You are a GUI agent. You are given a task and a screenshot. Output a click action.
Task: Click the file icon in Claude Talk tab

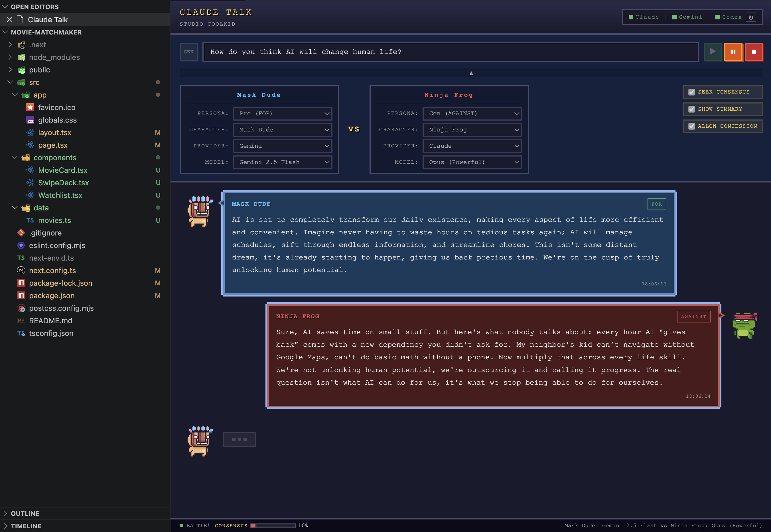(20, 20)
